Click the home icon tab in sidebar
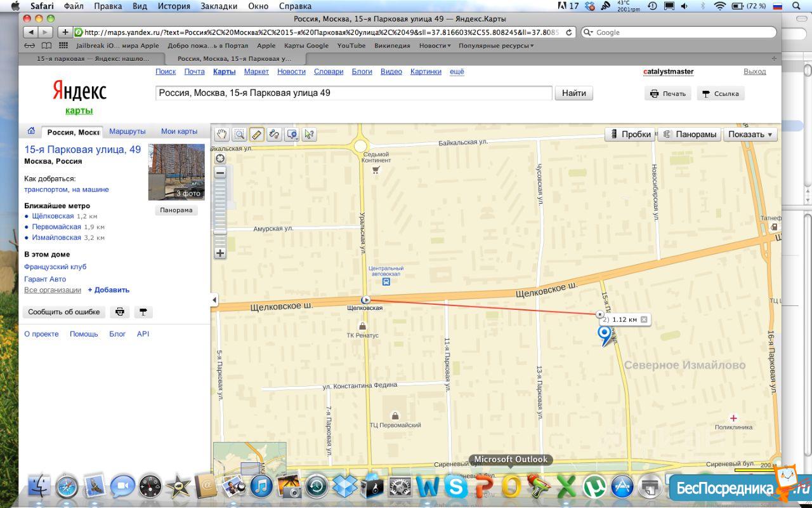The width and height of the screenshot is (812, 508). (x=31, y=131)
